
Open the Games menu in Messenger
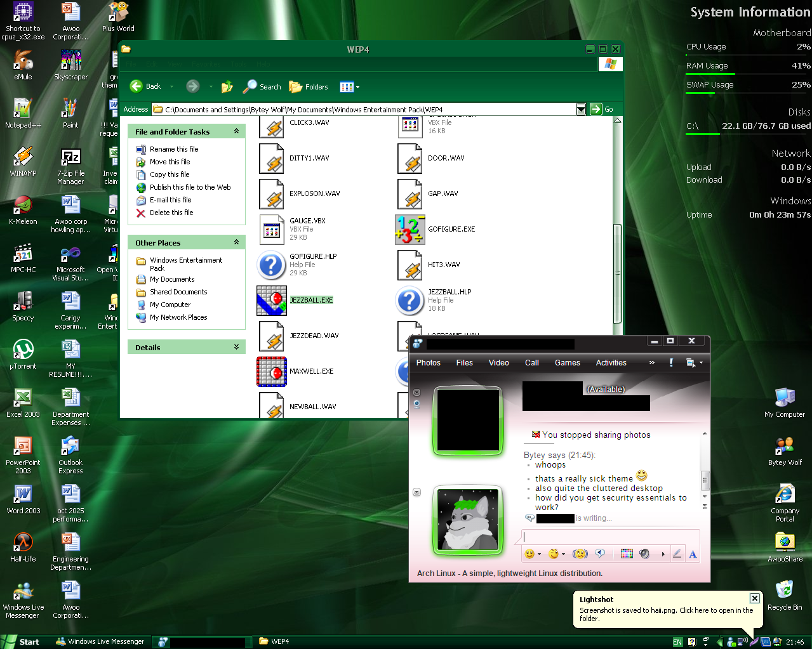(x=567, y=363)
